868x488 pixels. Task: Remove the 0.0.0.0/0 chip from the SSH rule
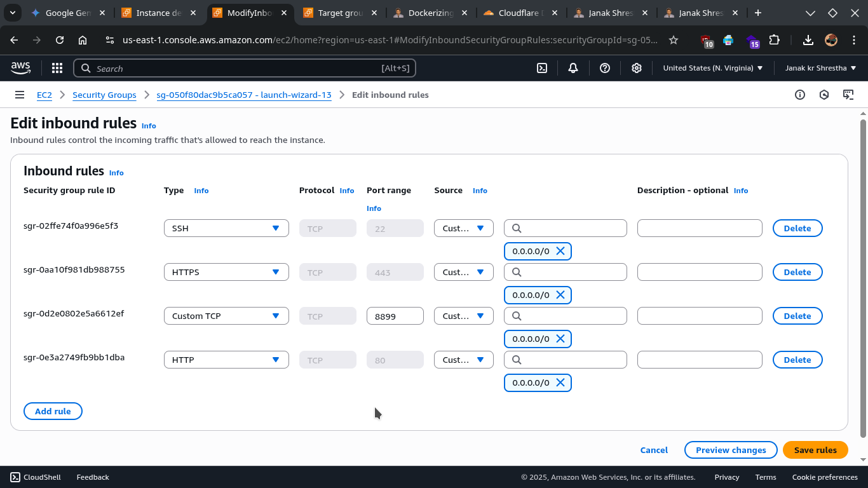[560, 250]
